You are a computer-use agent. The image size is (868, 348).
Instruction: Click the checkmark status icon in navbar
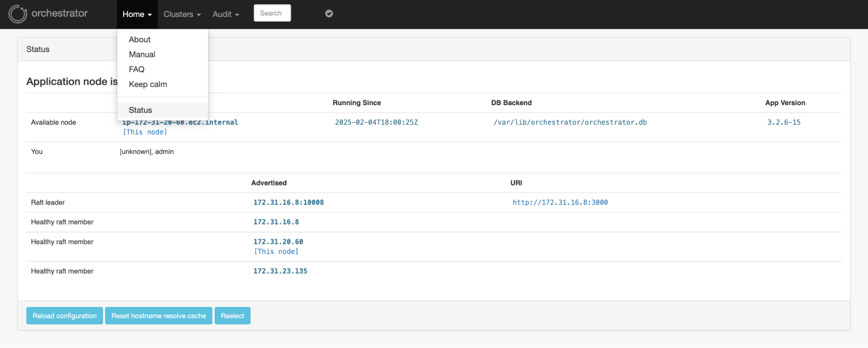pos(329,13)
